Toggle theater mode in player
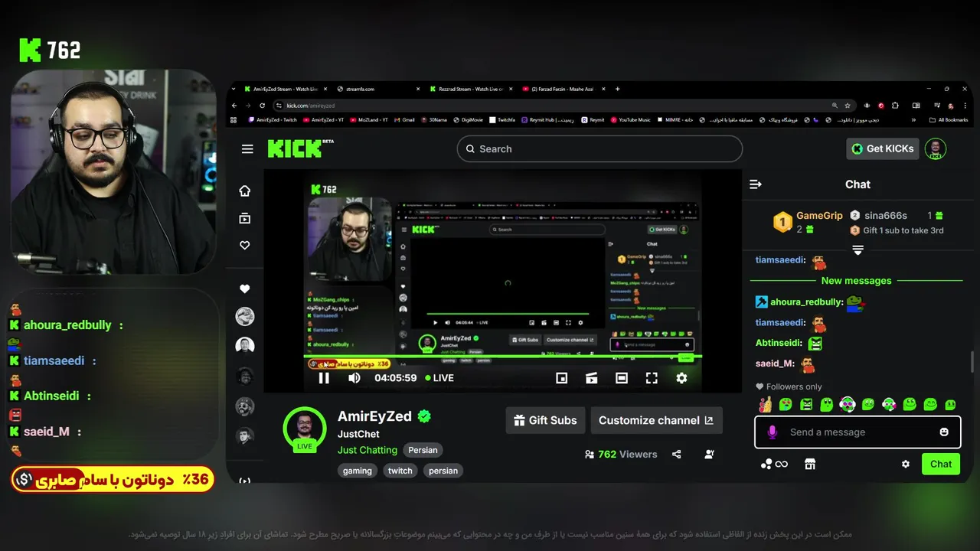This screenshot has height=551, width=980. [x=622, y=378]
